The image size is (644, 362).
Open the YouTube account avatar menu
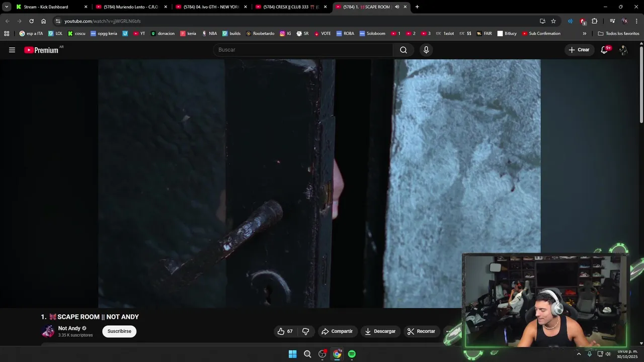pos(623,50)
